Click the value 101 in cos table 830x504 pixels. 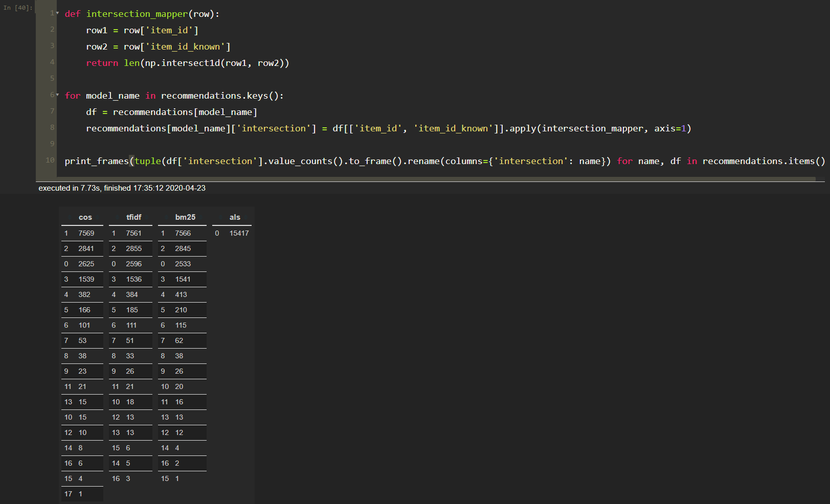coord(84,325)
